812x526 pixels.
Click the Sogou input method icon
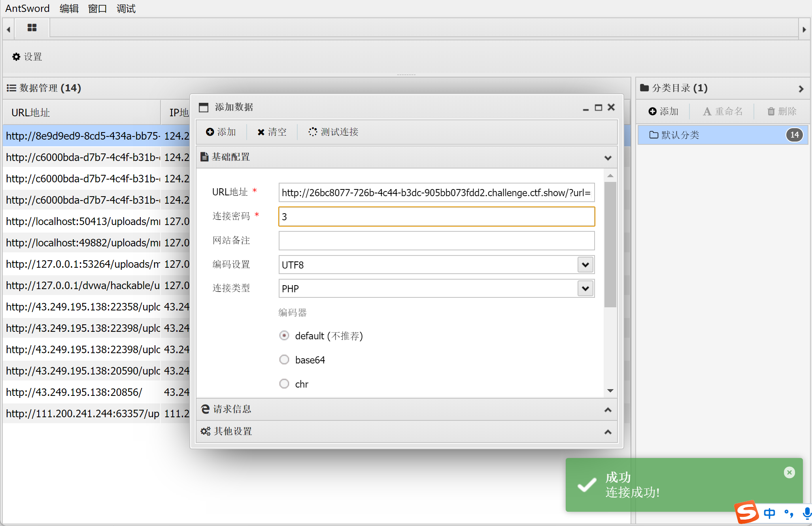pyautogui.click(x=746, y=513)
